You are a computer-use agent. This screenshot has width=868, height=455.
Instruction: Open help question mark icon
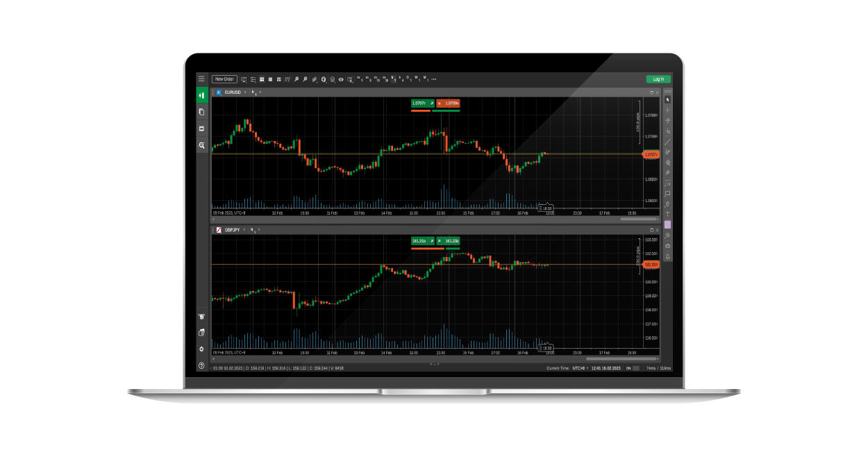[201, 365]
